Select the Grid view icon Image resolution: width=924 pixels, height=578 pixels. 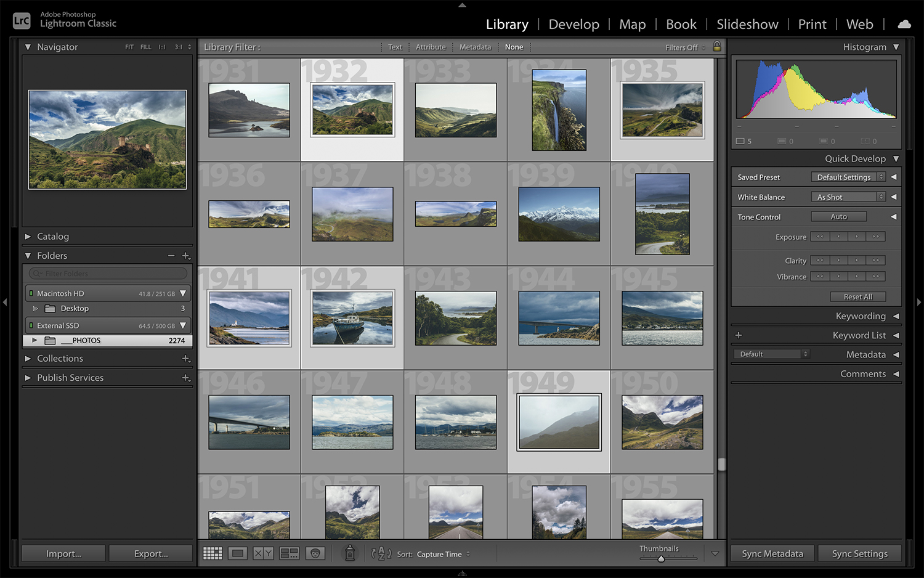[x=213, y=553]
